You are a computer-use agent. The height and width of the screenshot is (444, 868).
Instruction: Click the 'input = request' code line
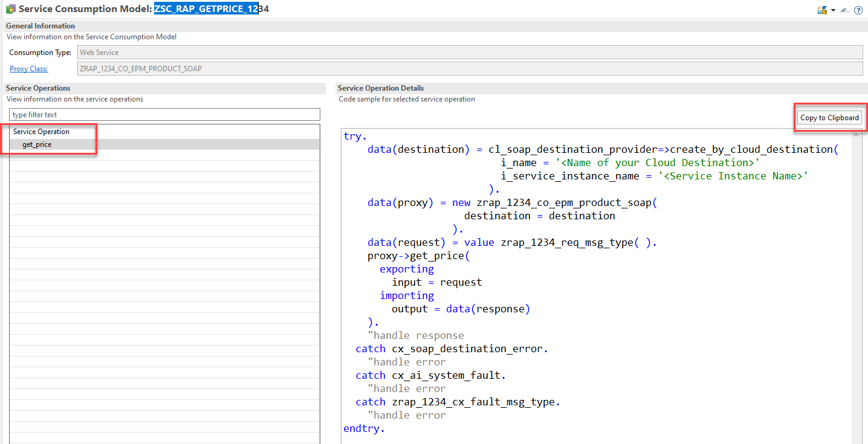click(x=437, y=283)
